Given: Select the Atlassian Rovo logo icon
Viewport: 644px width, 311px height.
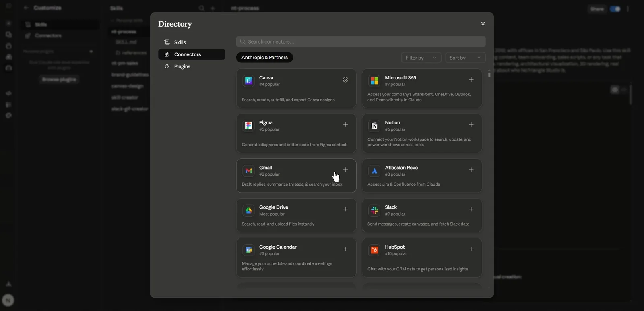Looking at the screenshot, I should (374, 171).
